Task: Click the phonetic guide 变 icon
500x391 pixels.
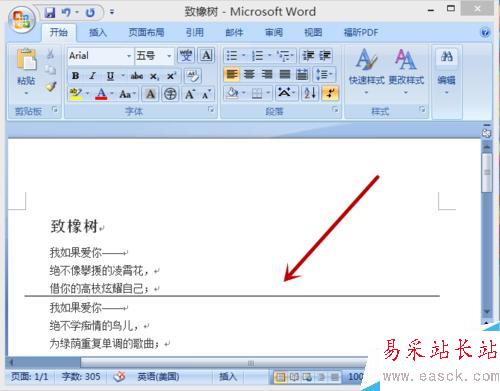Action: coord(186,55)
